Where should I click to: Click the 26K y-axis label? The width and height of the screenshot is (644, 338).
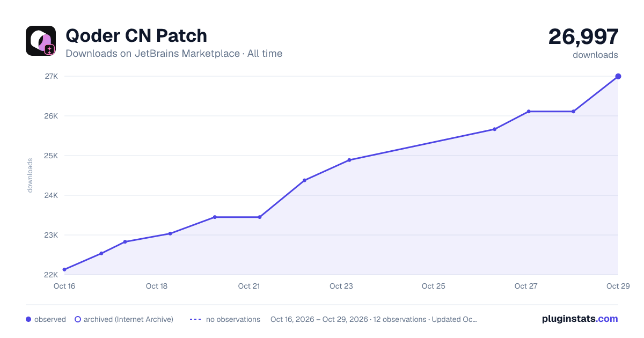click(52, 116)
